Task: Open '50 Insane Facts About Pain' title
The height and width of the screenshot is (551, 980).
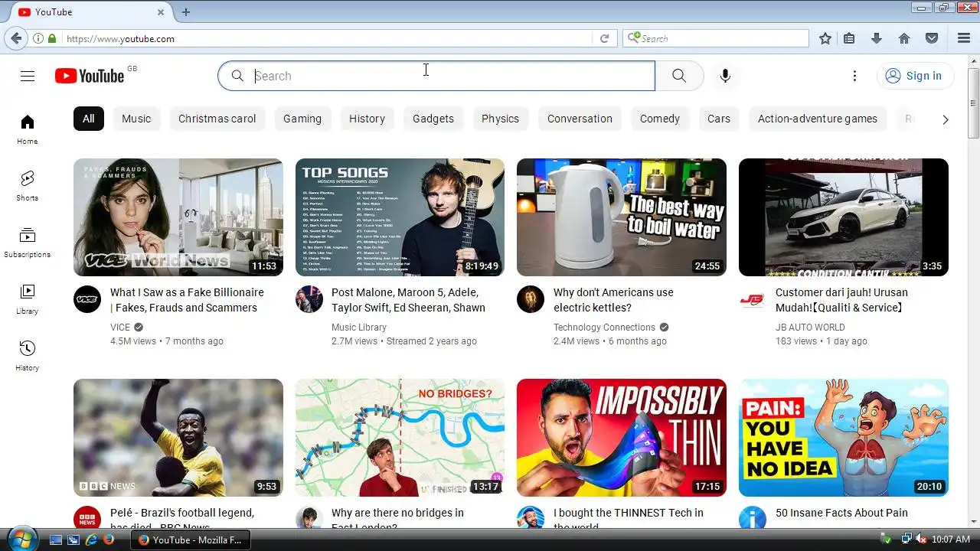Action: tap(841, 513)
